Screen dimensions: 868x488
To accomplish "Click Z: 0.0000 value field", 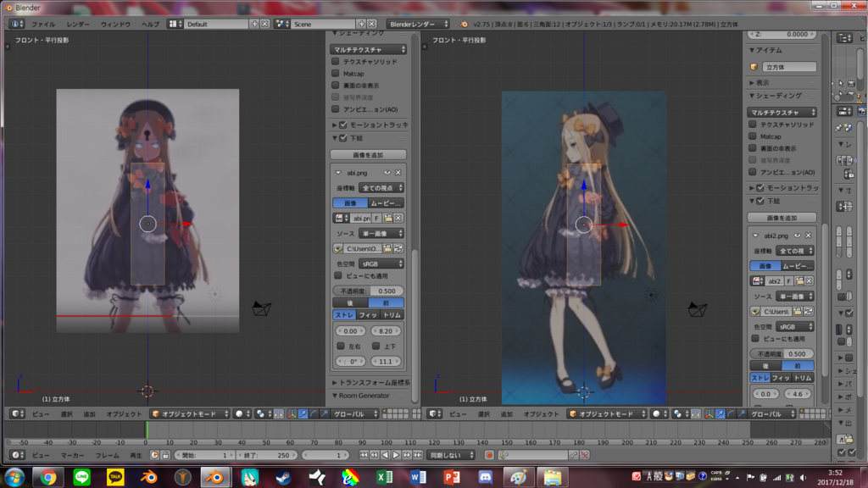I will tap(782, 34).
